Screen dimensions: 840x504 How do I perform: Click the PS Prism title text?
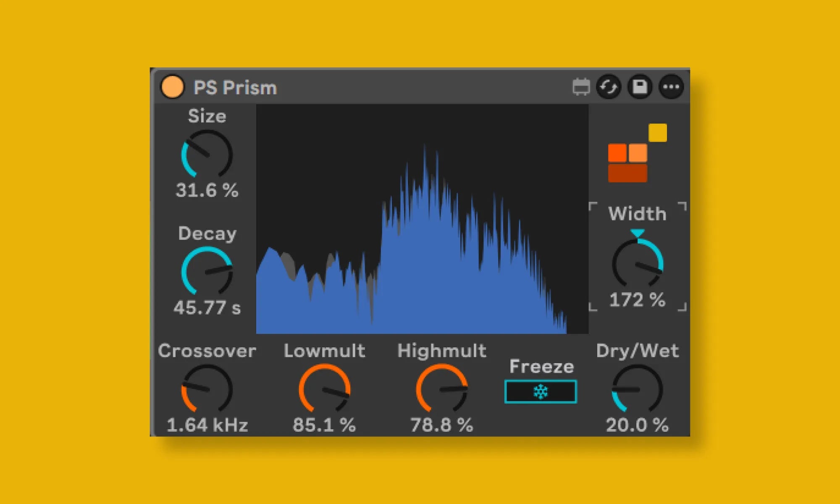pyautogui.click(x=235, y=88)
